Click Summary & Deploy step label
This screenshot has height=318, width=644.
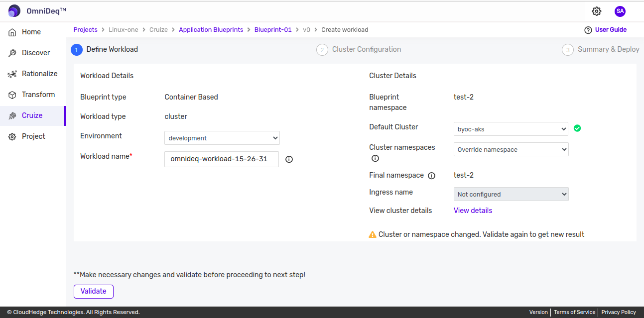coord(609,49)
